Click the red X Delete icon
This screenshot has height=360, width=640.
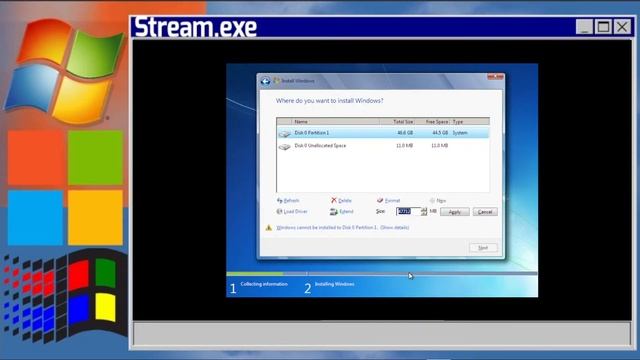334,200
